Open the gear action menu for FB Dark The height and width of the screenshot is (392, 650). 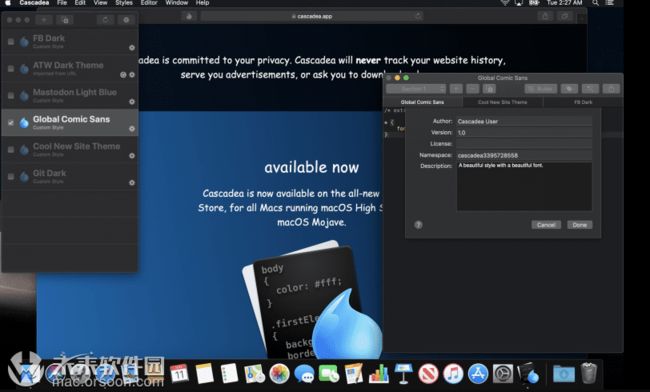pyautogui.click(x=132, y=48)
